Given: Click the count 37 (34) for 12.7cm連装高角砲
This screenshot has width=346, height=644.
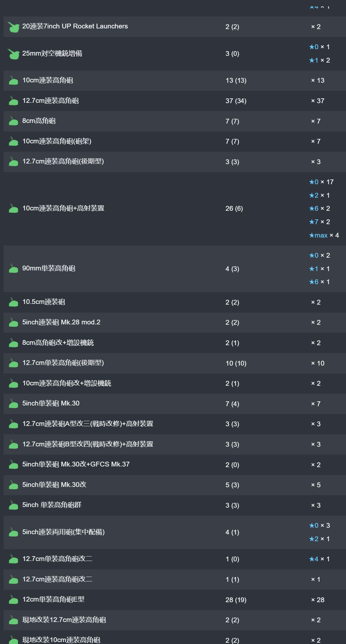Looking at the screenshot, I should [x=236, y=101].
